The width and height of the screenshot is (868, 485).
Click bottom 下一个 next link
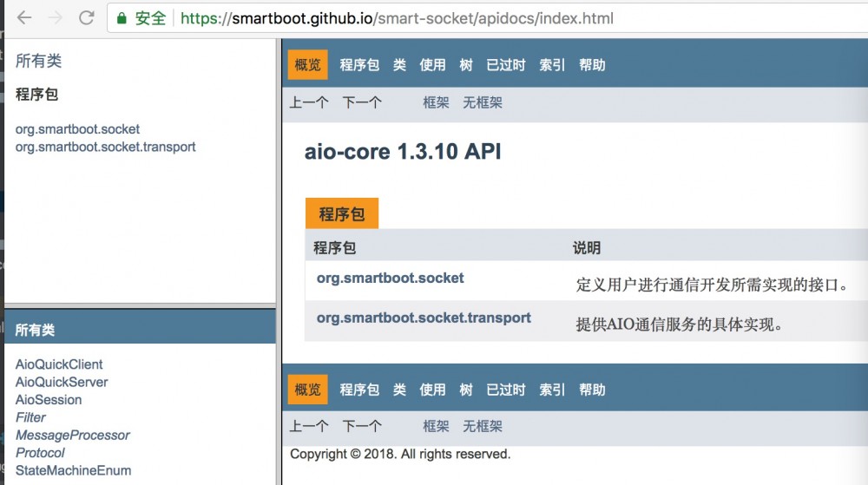[362, 426]
